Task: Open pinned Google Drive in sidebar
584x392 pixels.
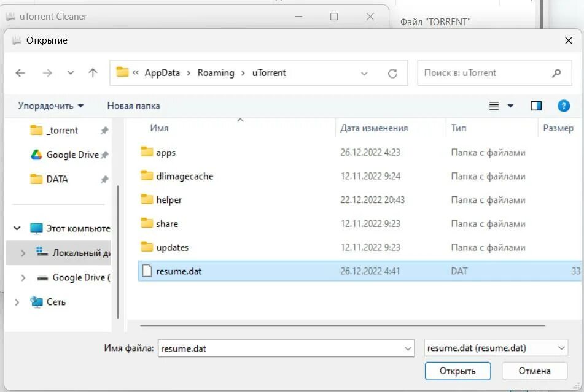Action: pyautogui.click(x=65, y=155)
